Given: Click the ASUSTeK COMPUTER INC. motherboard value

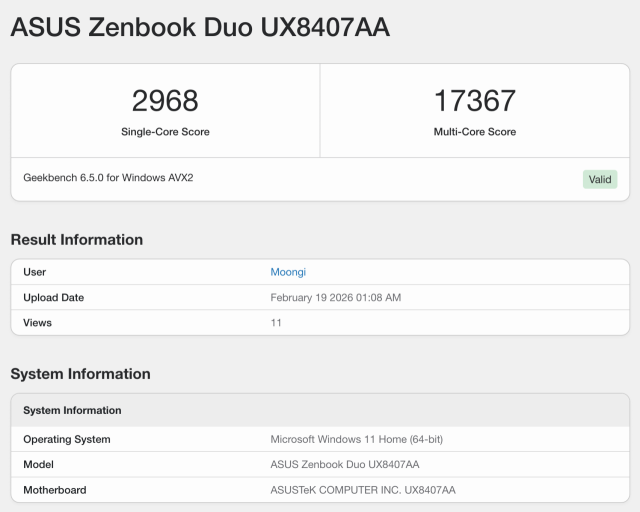Looking at the screenshot, I should point(363,490).
